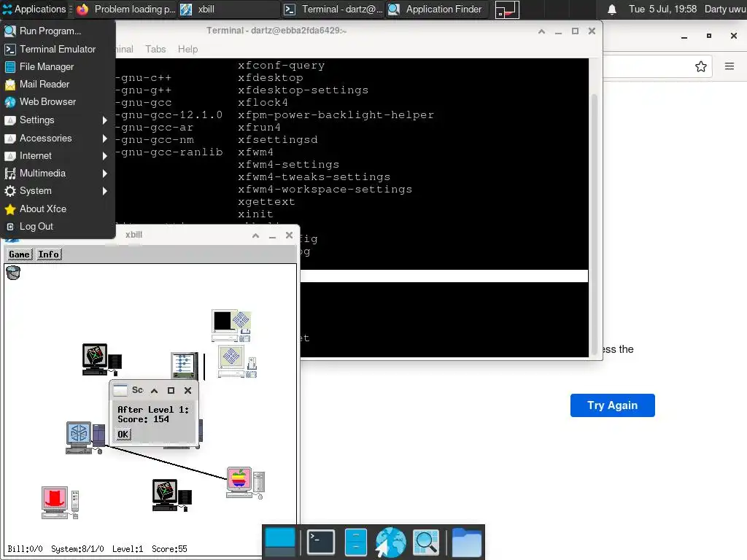Click the abacus-screen computer in xbill

point(185,366)
